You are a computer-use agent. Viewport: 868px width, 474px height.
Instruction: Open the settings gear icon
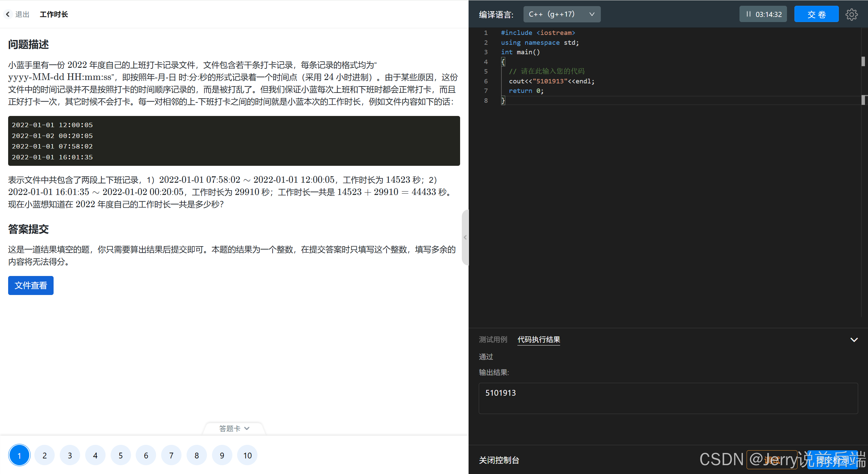(x=851, y=14)
